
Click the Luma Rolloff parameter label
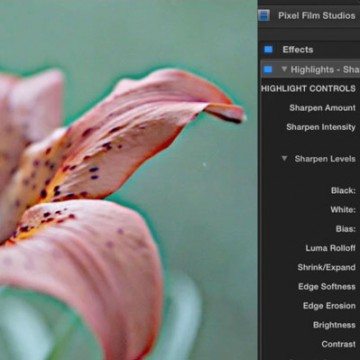331,248
